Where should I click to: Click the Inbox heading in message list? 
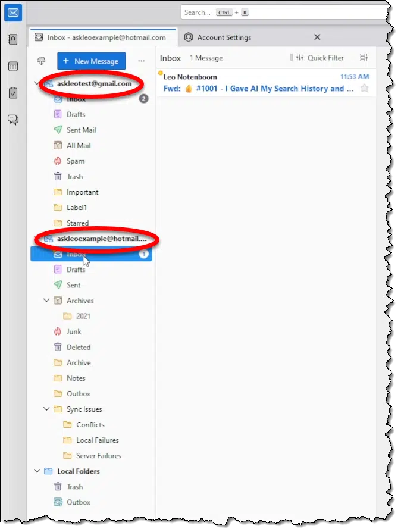tap(170, 58)
